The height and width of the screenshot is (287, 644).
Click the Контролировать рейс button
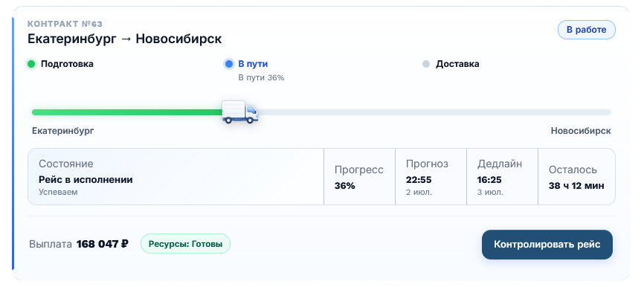pyautogui.click(x=547, y=245)
